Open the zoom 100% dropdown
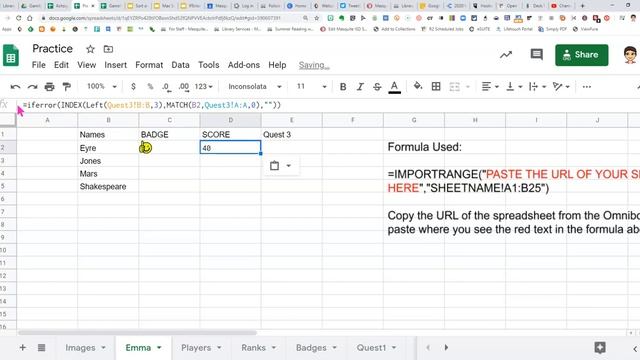Image resolution: width=640 pixels, height=360 pixels. pos(102,87)
